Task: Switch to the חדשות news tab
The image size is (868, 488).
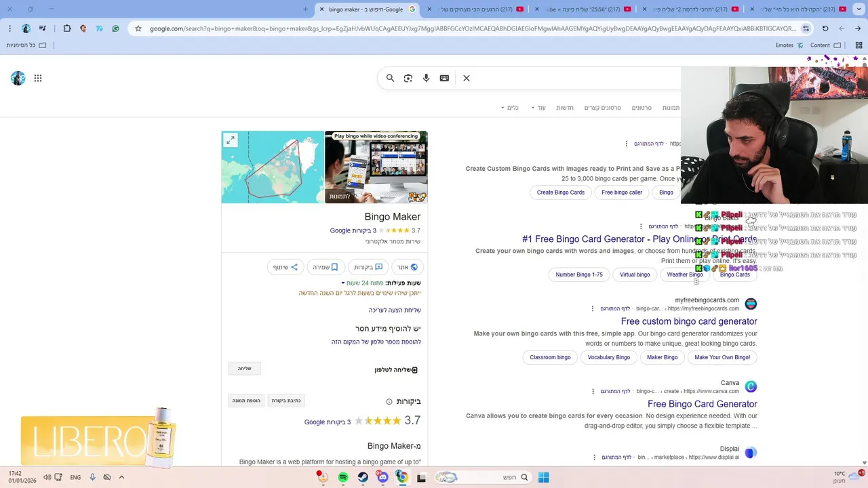Action: click(x=565, y=108)
